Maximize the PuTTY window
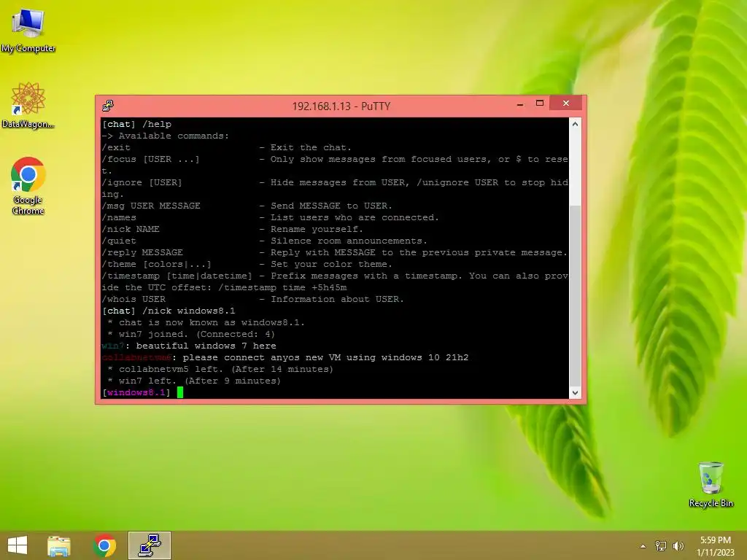The width and height of the screenshot is (747, 560). click(x=540, y=104)
